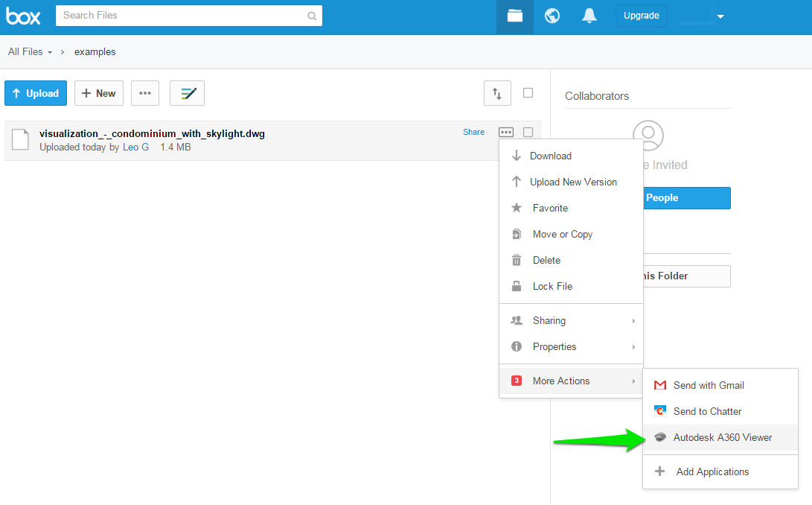The height and width of the screenshot is (505, 812).
Task: Check the dwg file row checkbox
Action: pos(528,133)
